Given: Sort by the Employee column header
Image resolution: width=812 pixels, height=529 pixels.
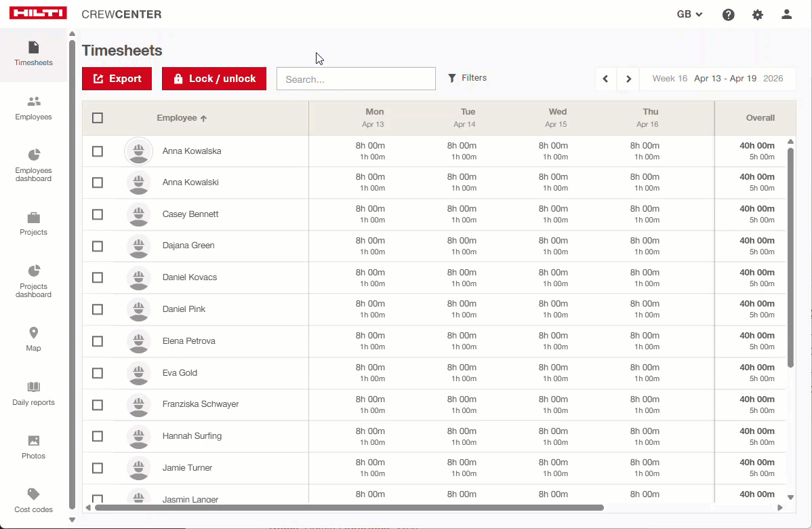Looking at the screenshot, I should (182, 118).
